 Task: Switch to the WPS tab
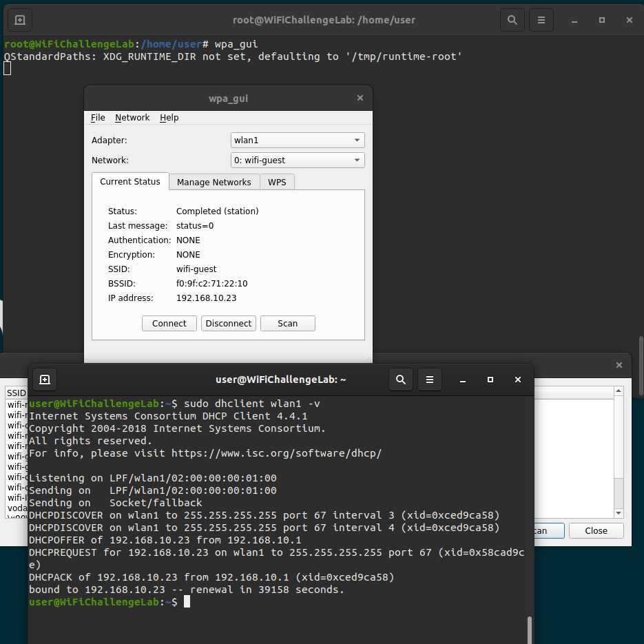(x=277, y=182)
